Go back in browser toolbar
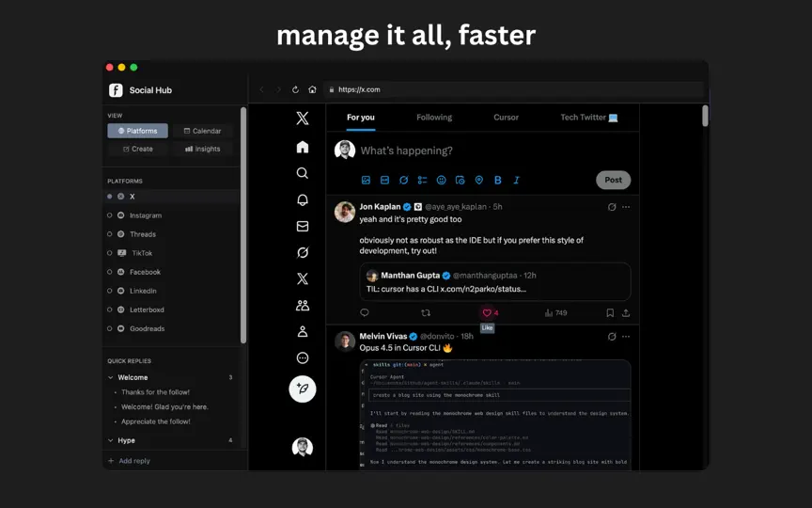 [x=261, y=89]
